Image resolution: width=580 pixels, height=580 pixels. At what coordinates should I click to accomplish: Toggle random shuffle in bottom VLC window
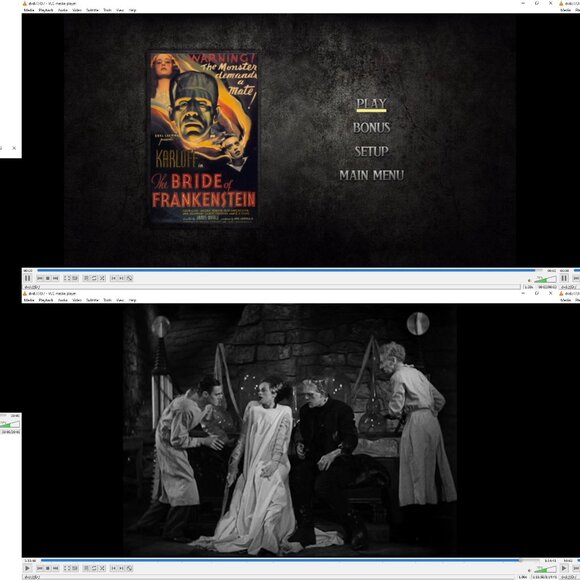click(x=102, y=568)
